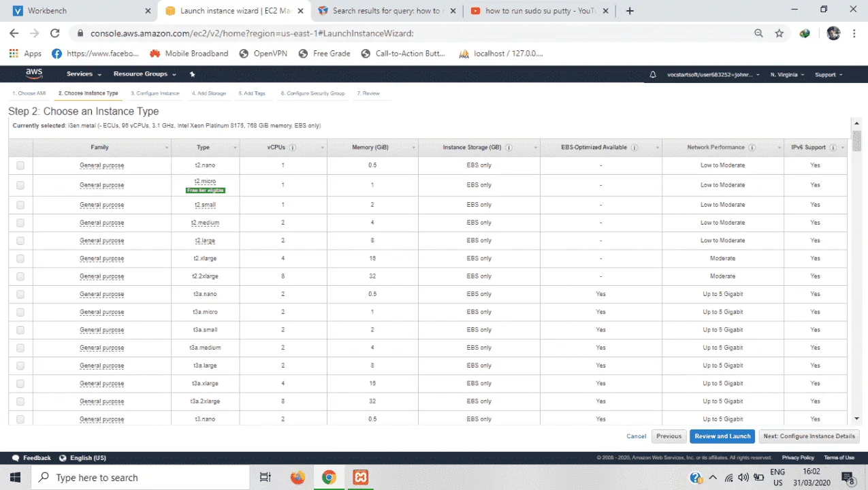This screenshot has height=490, width=868.
Task: Open vCPUs column filter arrow
Action: pos(323,148)
